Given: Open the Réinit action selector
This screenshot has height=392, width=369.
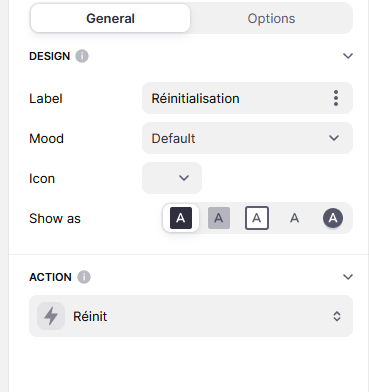Looking at the screenshot, I should (x=191, y=316).
